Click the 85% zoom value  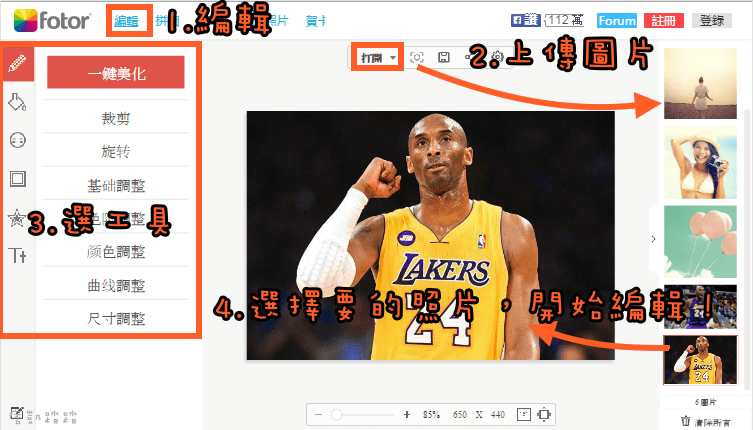coord(431,414)
